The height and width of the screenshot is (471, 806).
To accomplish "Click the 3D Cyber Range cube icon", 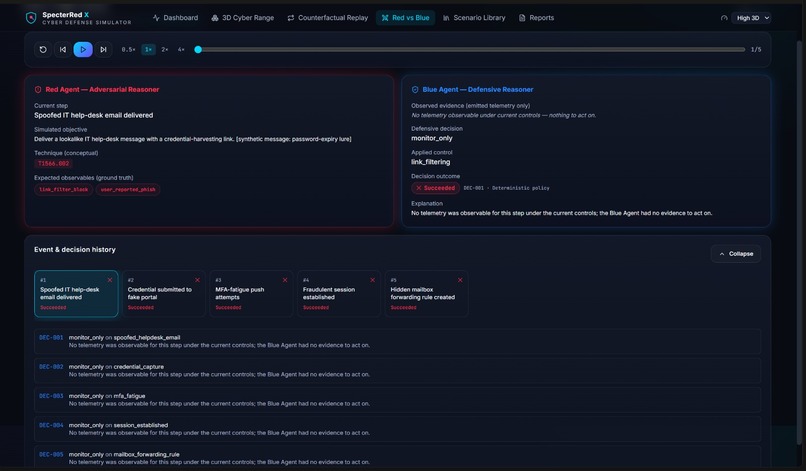I will pos(215,18).
